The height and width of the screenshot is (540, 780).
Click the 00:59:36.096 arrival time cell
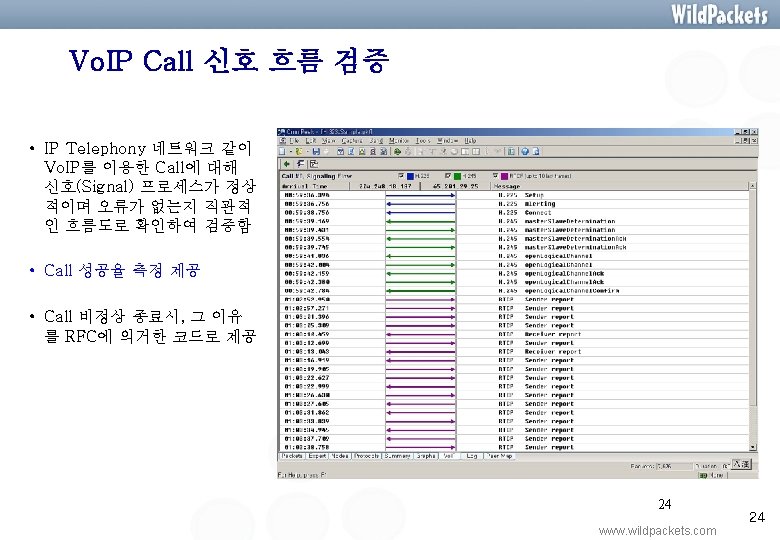tap(307, 195)
